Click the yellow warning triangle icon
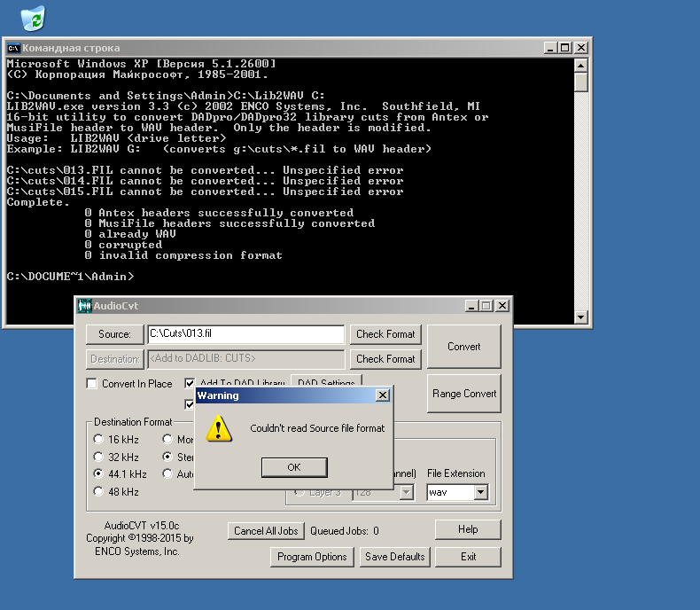 [x=219, y=429]
